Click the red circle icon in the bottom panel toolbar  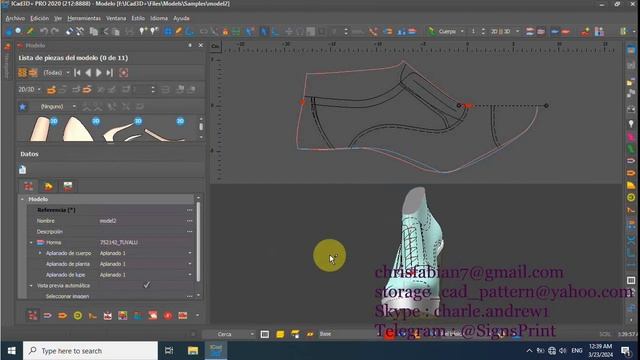(168, 316)
